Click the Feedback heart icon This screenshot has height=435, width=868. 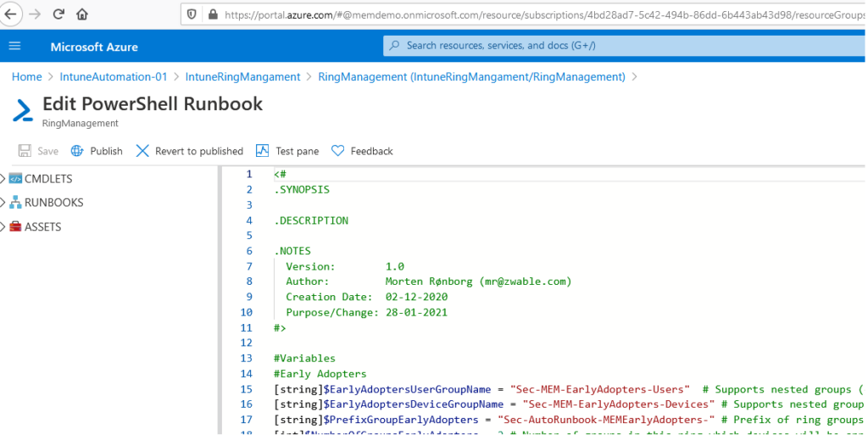point(337,151)
